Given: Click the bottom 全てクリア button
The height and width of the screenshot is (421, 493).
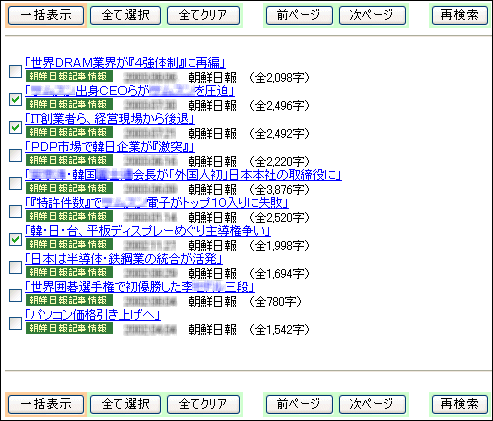Looking at the screenshot, I should 203,404.
